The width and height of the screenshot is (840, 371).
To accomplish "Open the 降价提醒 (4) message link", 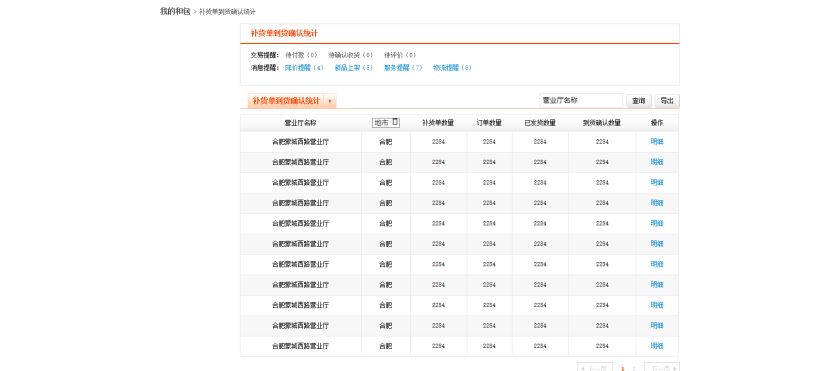I will 304,68.
